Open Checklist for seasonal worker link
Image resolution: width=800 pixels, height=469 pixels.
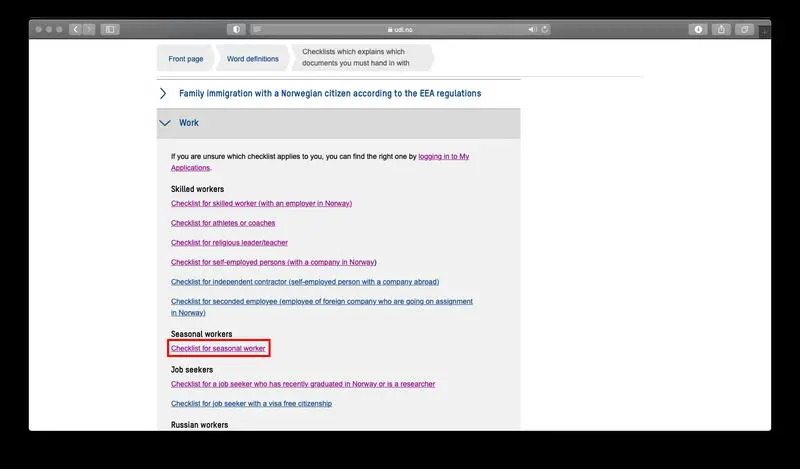click(x=218, y=348)
